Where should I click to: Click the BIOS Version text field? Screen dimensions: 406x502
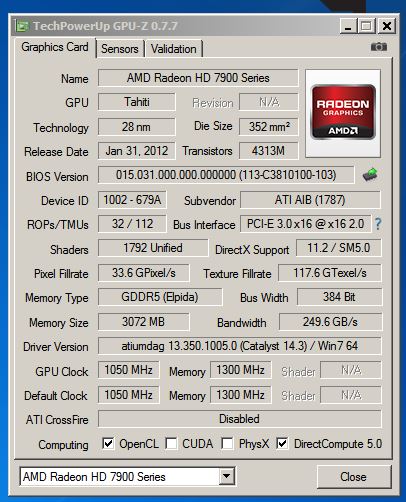pos(226,175)
